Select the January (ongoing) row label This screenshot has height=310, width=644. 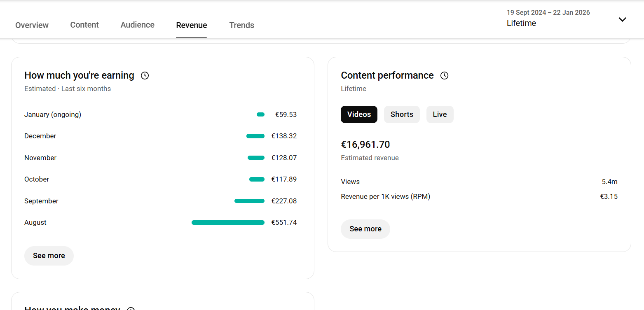click(x=53, y=114)
